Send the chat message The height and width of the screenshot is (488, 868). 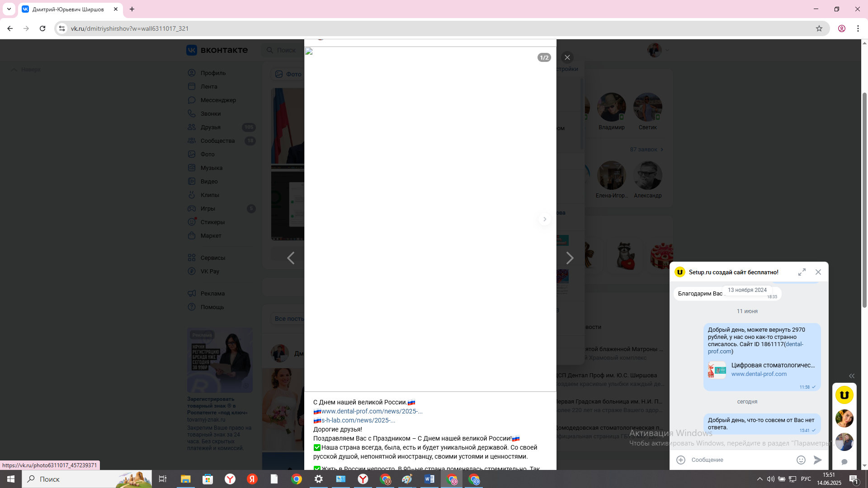point(817,460)
